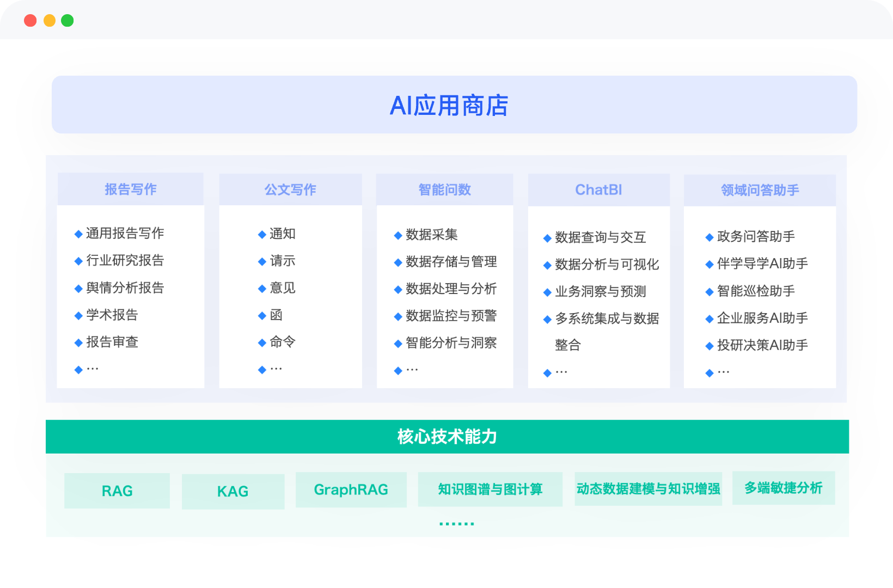Choose the 多端敏捷分析 tile
Viewport: 893px width, 588px height.
tap(784, 488)
